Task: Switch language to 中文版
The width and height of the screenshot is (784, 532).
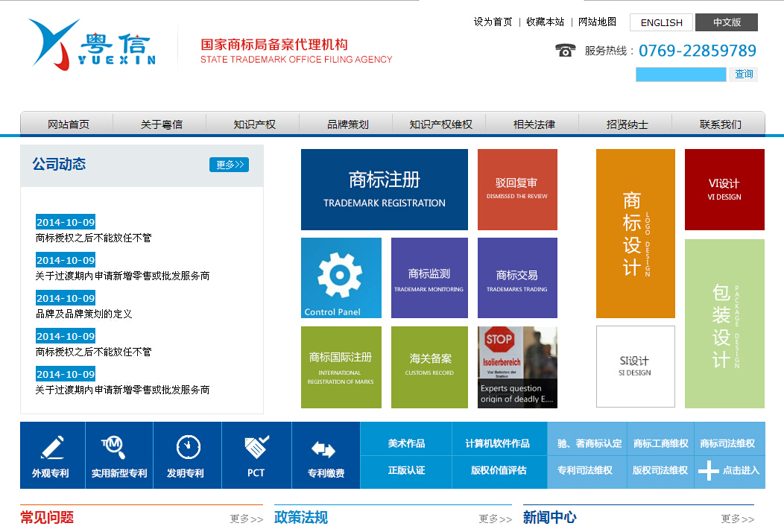Action: point(727,22)
